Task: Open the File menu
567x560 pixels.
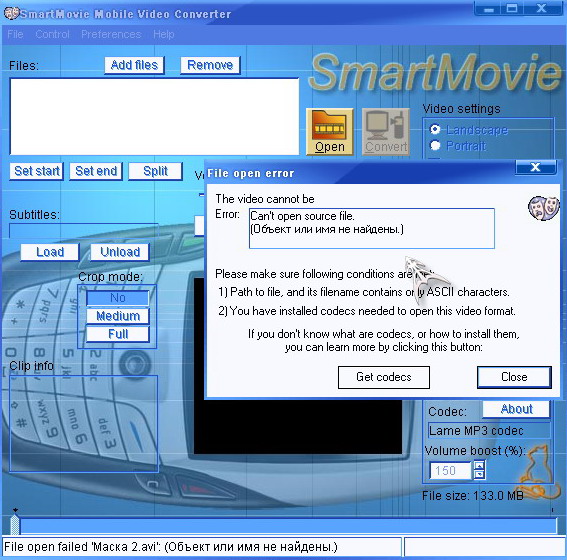Action: coord(15,34)
